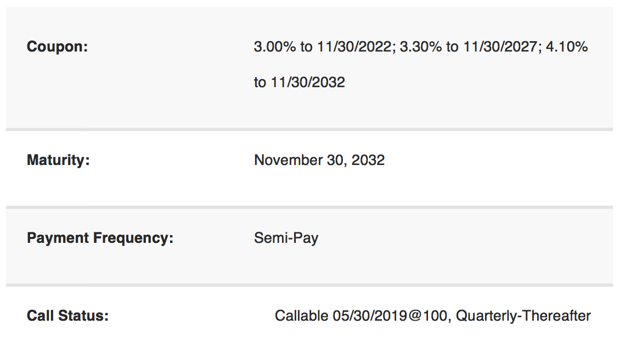Screen dimensions: 620x364
Task: Click the Coupon label
Action: tap(57, 47)
